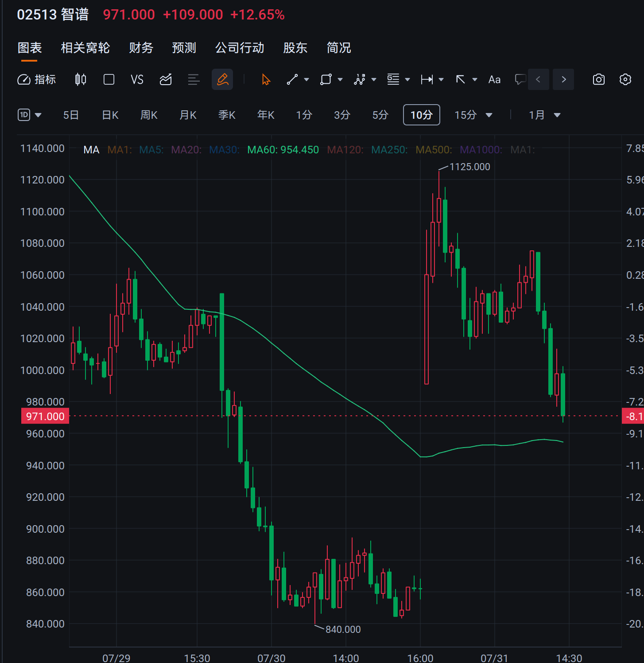Select the 5分 interval
This screenshot has height=663, width=644.
380,115
